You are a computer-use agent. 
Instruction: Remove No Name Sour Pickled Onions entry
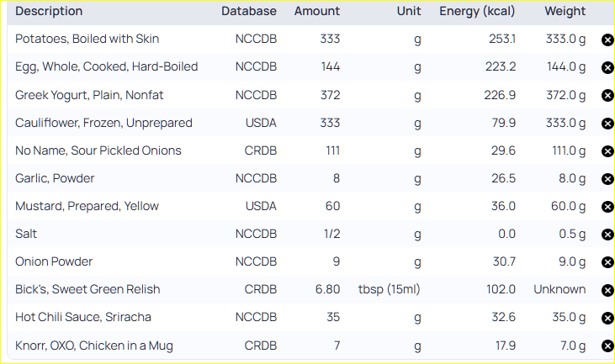[607, 151]
